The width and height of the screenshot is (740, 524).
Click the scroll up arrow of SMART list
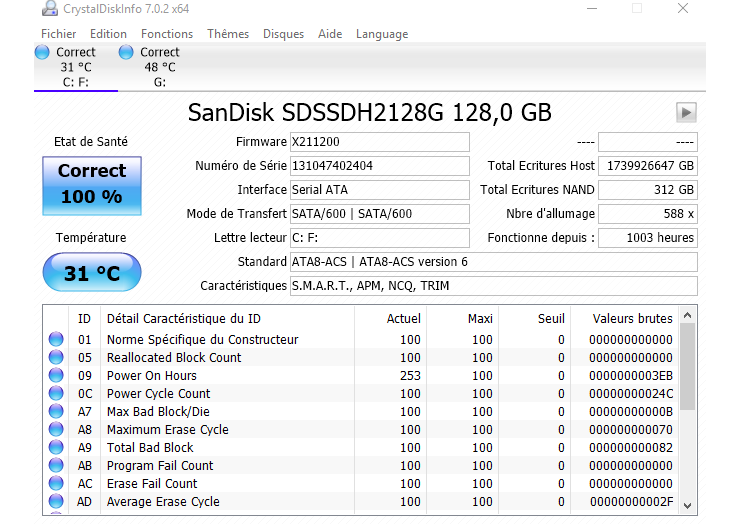click(x=688, y=315)
